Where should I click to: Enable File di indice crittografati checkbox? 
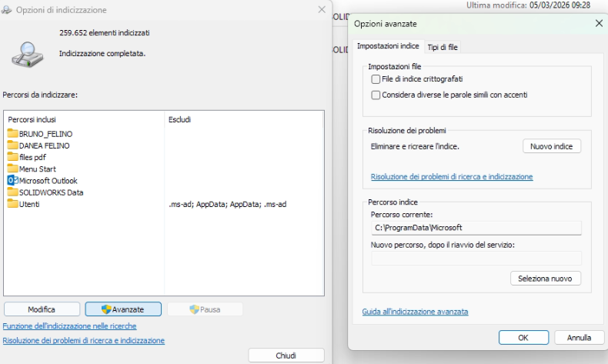tap(376, 79)
